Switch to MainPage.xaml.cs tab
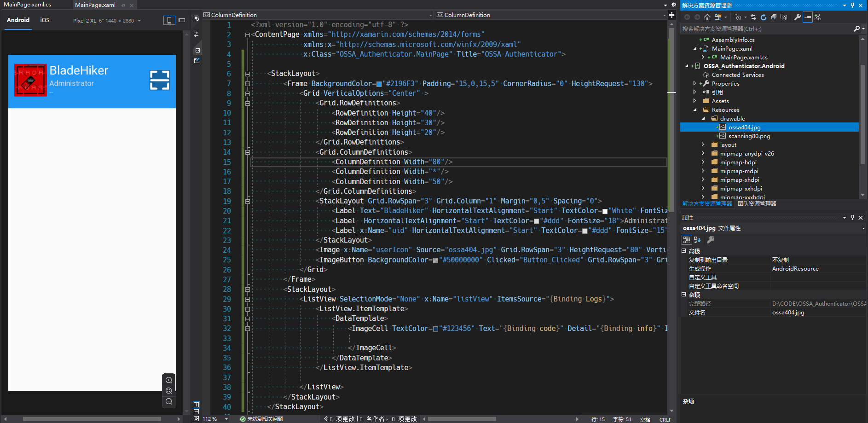This screenshot has height=423, width=868. 28,5
